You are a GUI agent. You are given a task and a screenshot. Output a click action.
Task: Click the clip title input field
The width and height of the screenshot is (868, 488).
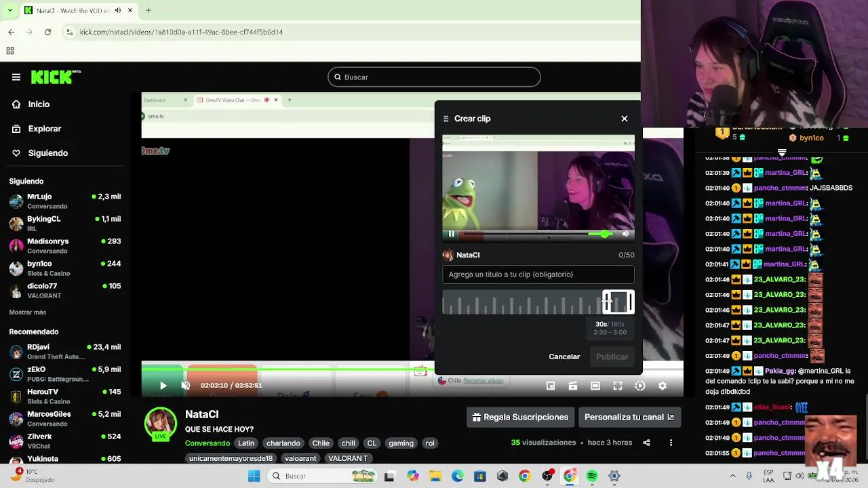[538, 274]
